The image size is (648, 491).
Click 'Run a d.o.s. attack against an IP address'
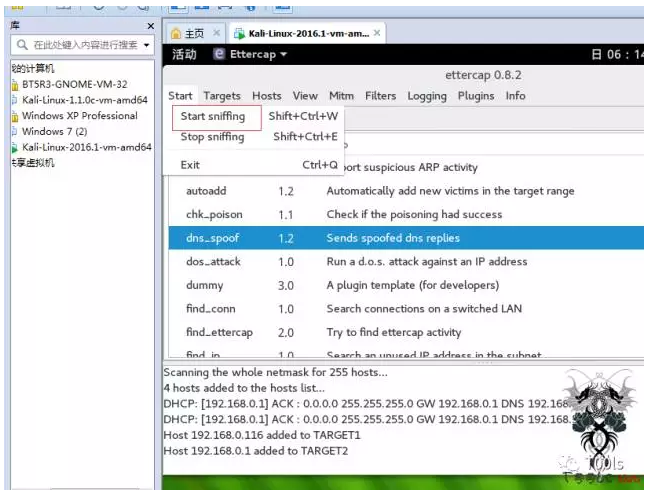coord(427,262)
